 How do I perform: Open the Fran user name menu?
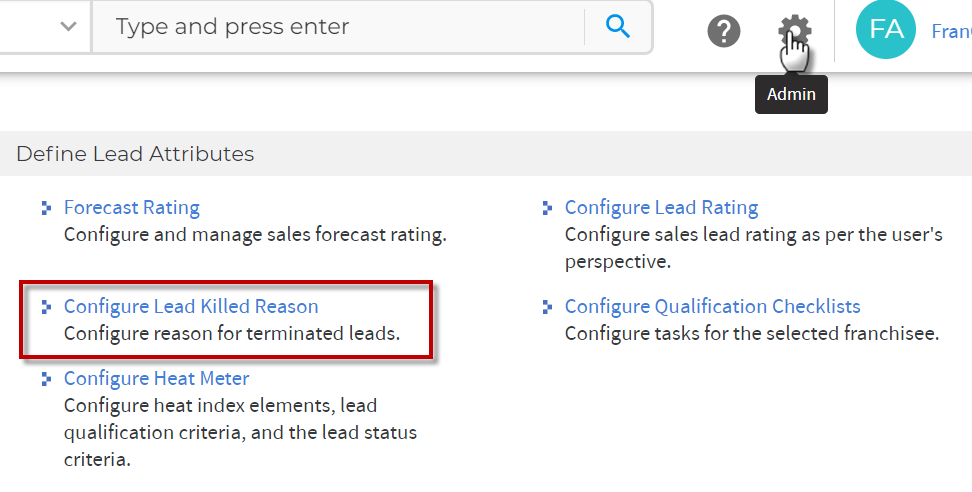tap(952, 31)
